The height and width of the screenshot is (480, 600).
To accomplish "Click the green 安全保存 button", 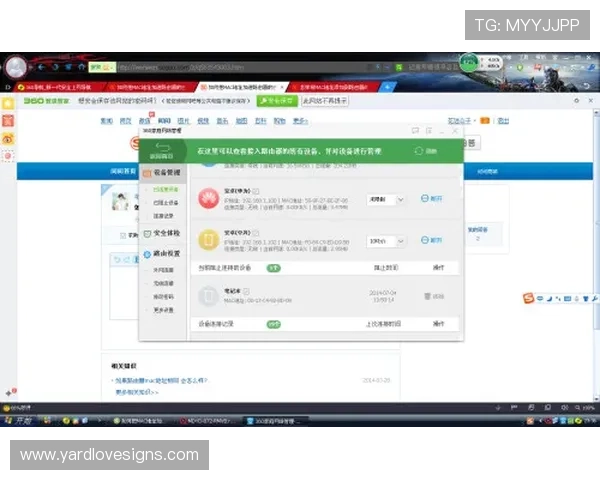I will tap(277, 101).
